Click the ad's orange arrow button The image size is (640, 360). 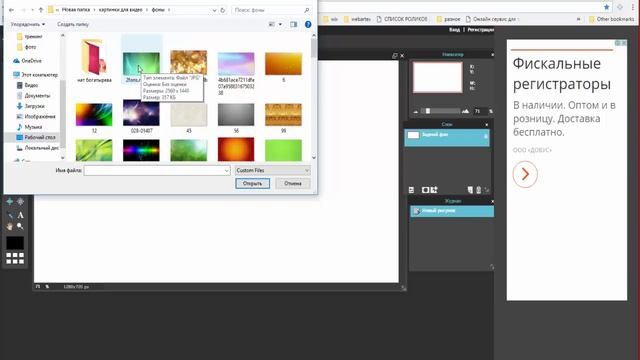(525, 174)
